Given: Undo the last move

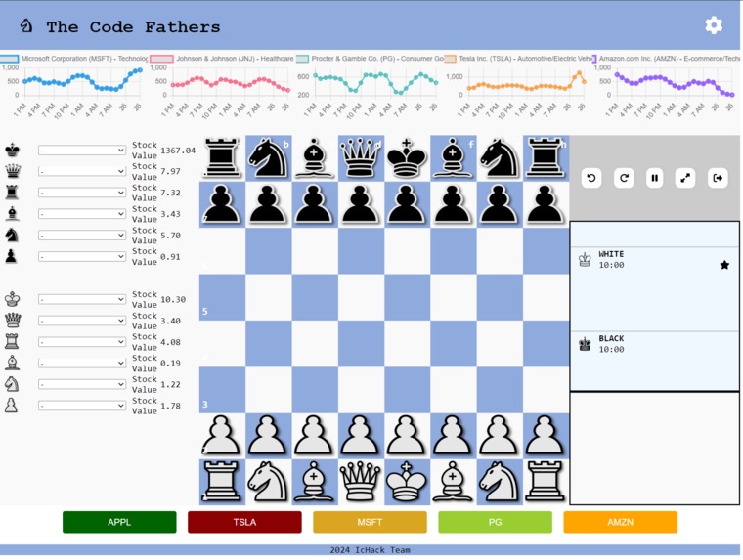Looking at the screenshot, I should tap(591, 178).
